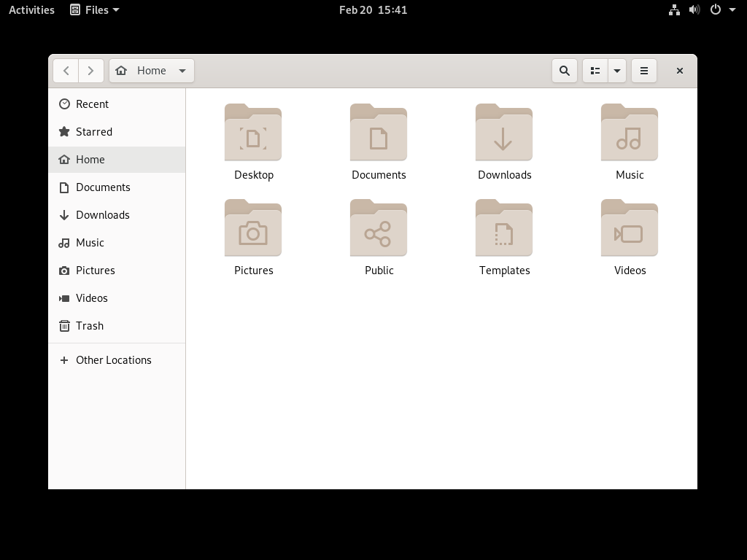Go to Videos via the sidebar label
The image size is (747, 560).
coord(91,298)
